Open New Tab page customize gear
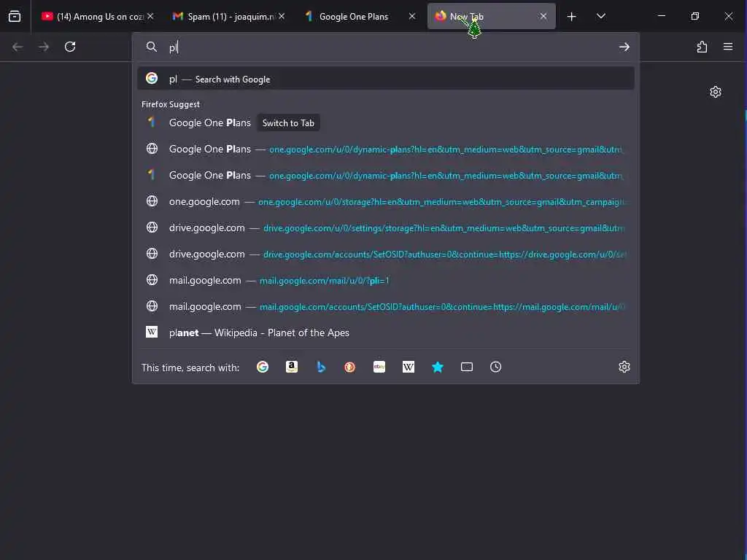The image size is (747, 560). (x=715, y=92)
